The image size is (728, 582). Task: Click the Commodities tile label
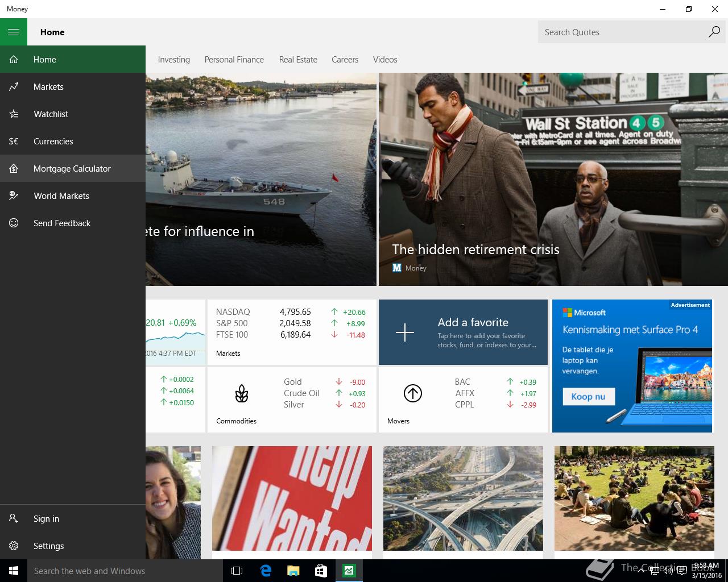(236, 421)
